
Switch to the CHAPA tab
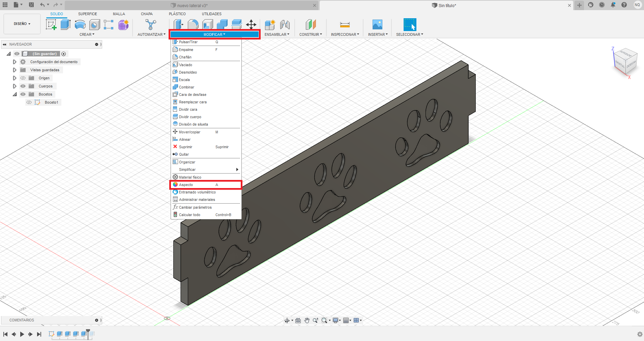tap(147, 14)
